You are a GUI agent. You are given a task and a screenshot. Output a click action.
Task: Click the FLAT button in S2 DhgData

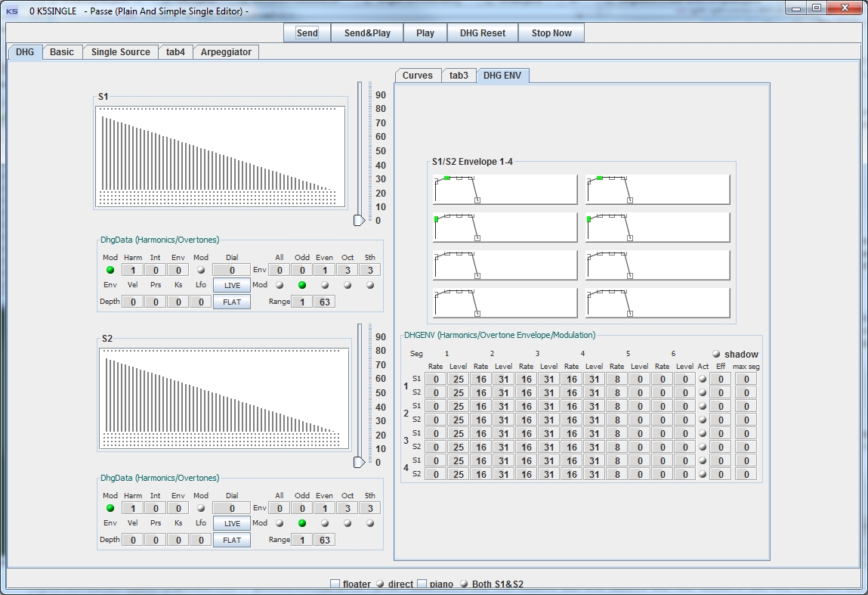click(232, 540)
